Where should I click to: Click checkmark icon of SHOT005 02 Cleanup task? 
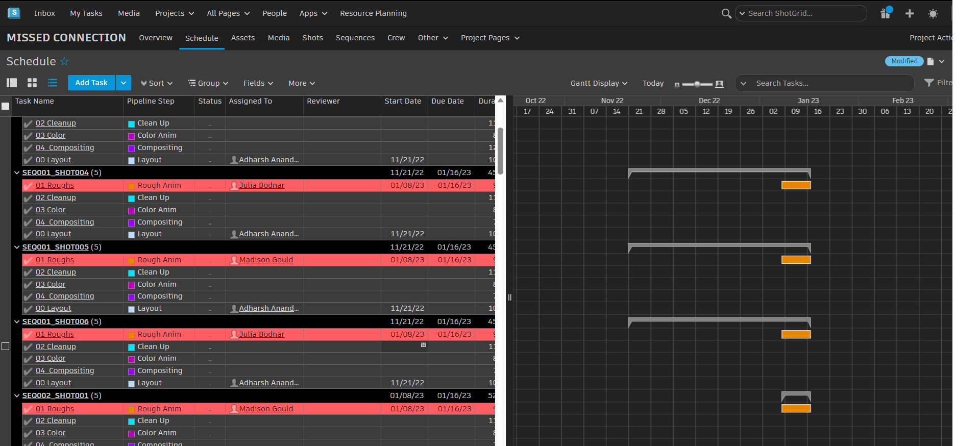coord(28,272)
